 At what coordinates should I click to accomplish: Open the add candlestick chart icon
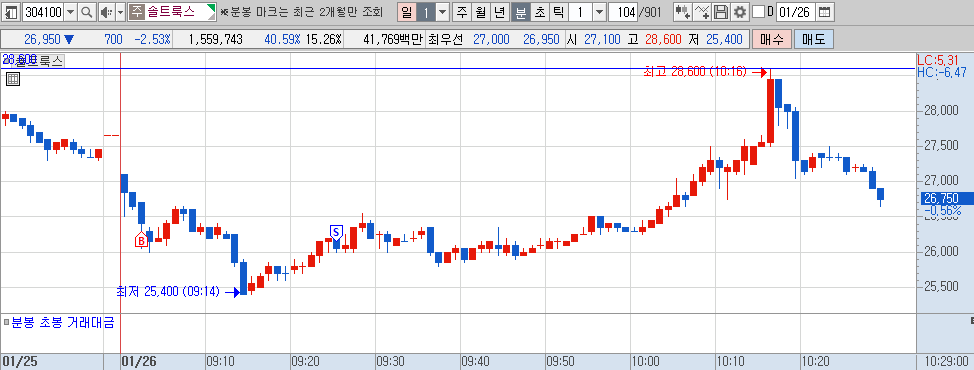683,12
